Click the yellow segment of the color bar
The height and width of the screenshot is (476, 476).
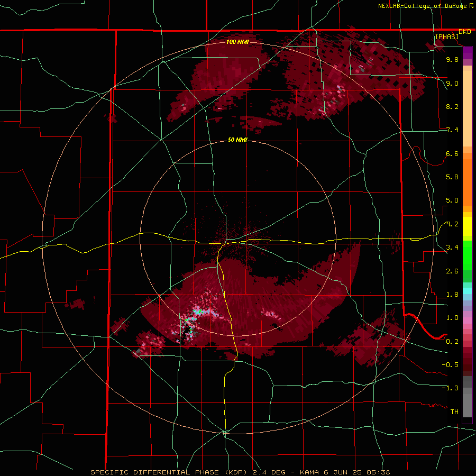[467, 226]
